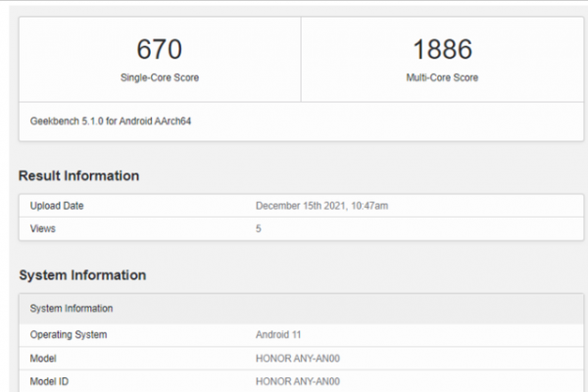Click the Single-Core Score label
This screenshot has width=588, height=392.
click(160, 76)
